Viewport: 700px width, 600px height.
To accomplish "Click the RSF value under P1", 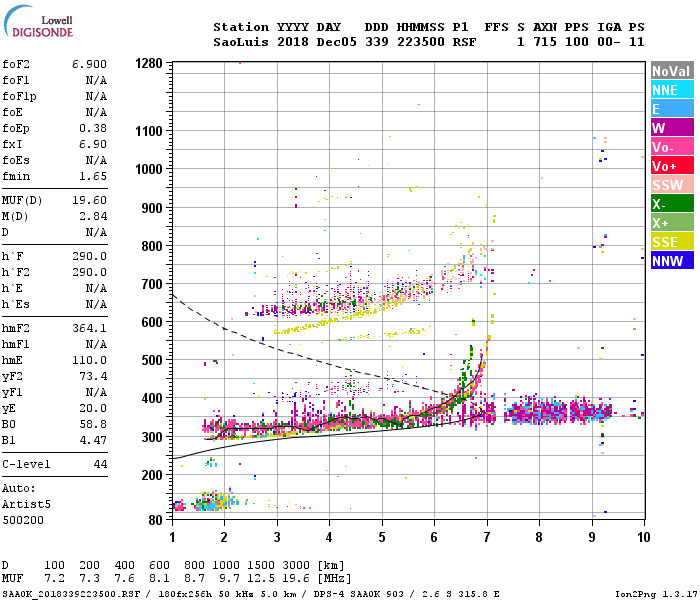I will tap(464, 42).
